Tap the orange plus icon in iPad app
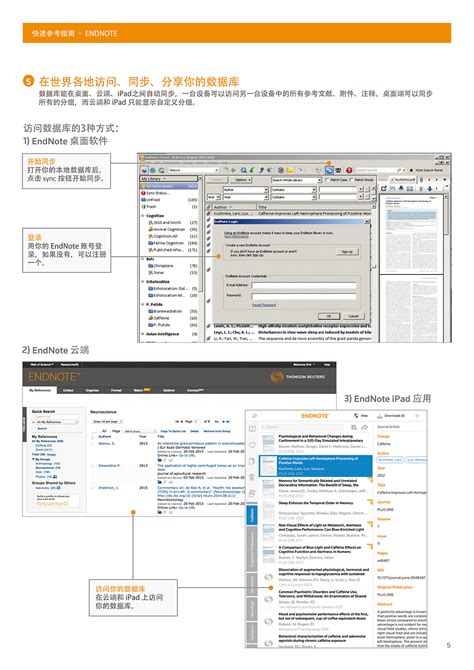 click(418, 416)
